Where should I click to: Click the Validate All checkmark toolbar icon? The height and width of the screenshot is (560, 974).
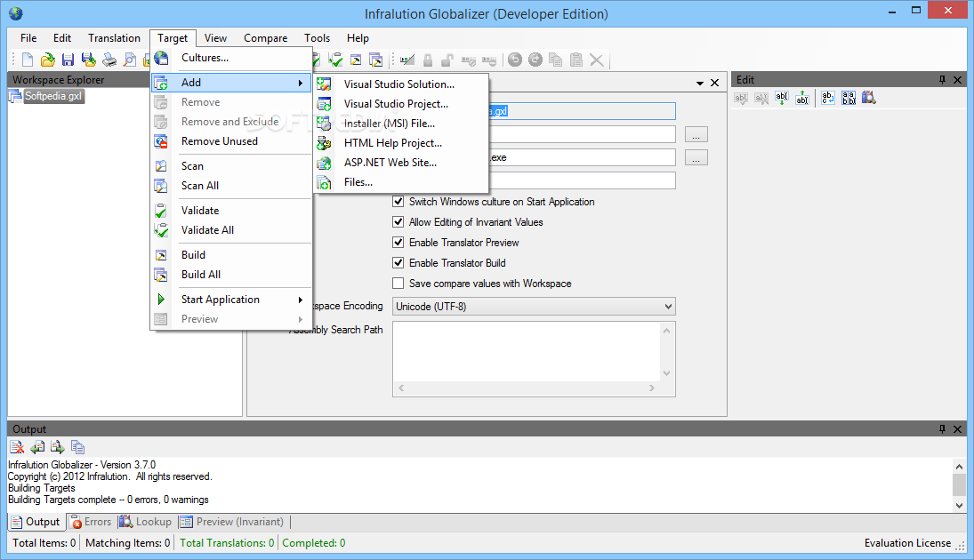tap(335, 60)
